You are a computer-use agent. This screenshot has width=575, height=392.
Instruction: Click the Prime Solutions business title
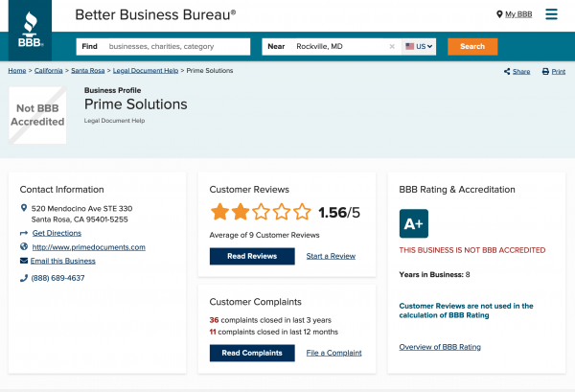click(x=136, y=104)
